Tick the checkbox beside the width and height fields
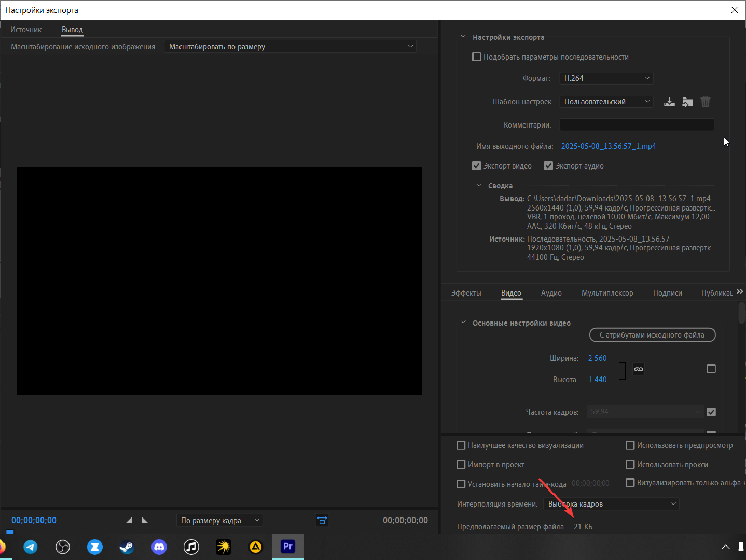 click(711, 369)
